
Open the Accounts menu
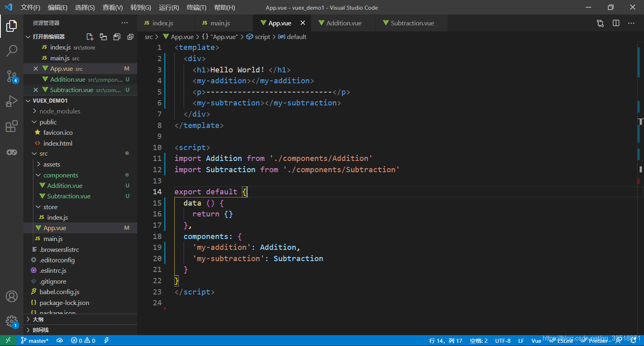[x=12, y=297]
